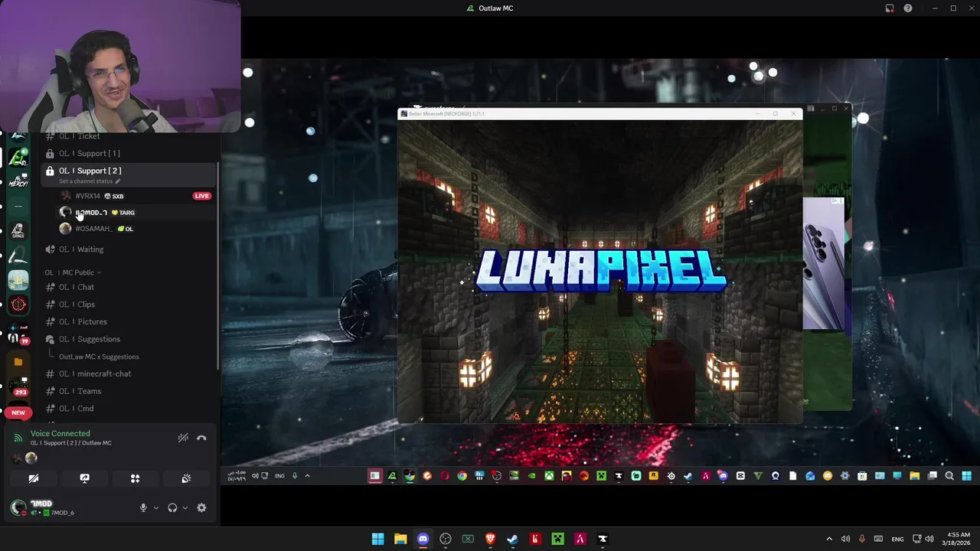The image size is (980, 551).
Task: Click Windows Start in streamed taskbar
Action: click(966, 476)
